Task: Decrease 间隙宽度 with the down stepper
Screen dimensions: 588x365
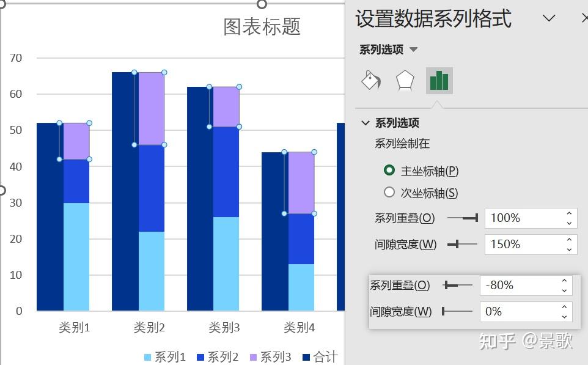Action: click(569, 249)
